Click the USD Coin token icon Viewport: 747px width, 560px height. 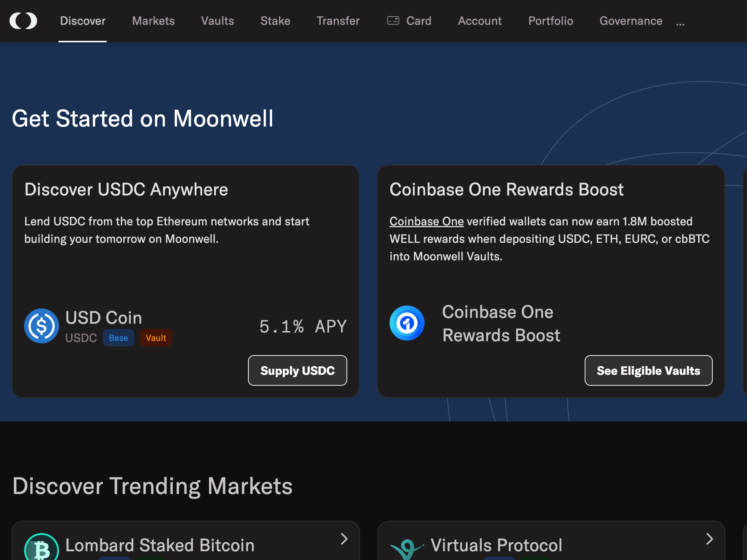point(42,326)
